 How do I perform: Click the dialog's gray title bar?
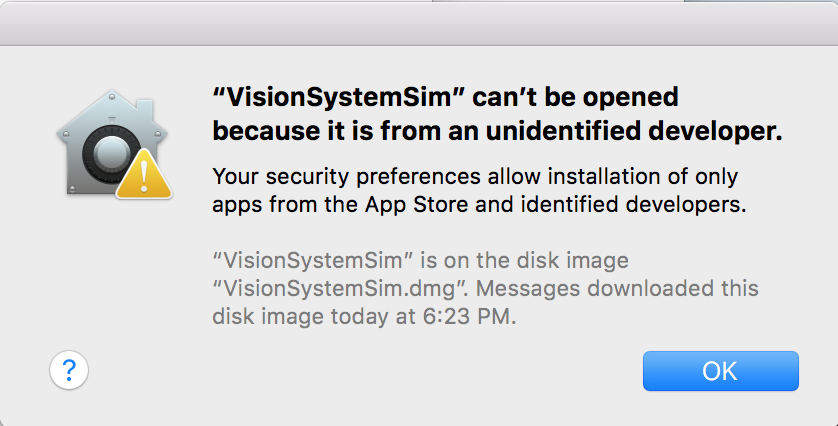pos(419,24)
